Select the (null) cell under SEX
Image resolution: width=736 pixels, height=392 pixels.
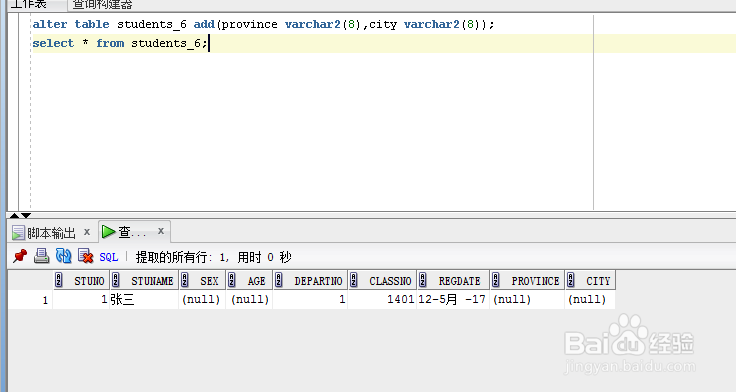tap(202, 300)
